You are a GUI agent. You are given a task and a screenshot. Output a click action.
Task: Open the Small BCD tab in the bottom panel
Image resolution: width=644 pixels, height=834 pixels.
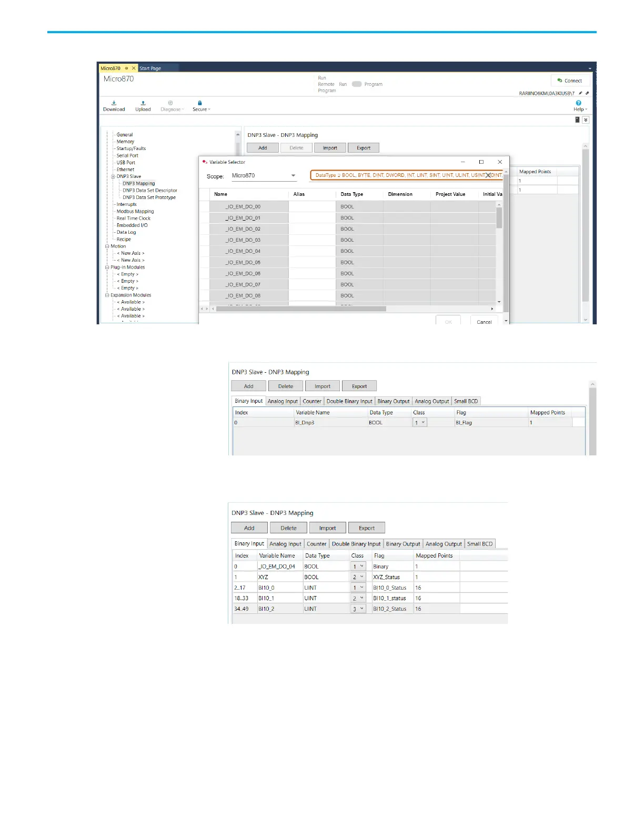coord(480,544)
